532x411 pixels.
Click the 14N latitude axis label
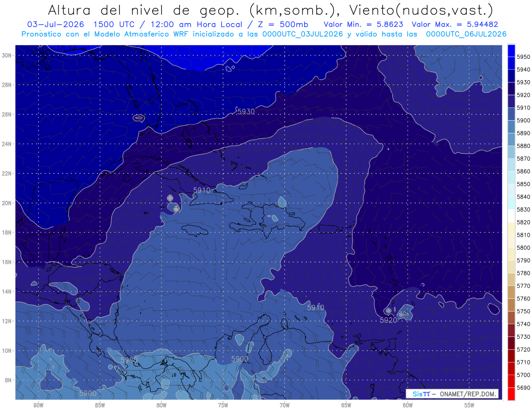(7, 292)
